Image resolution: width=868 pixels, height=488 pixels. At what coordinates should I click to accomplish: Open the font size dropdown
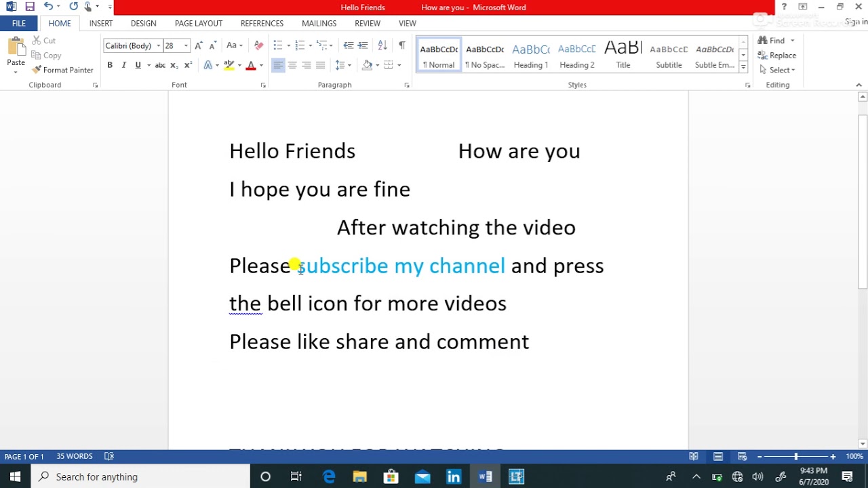[186, 45]
